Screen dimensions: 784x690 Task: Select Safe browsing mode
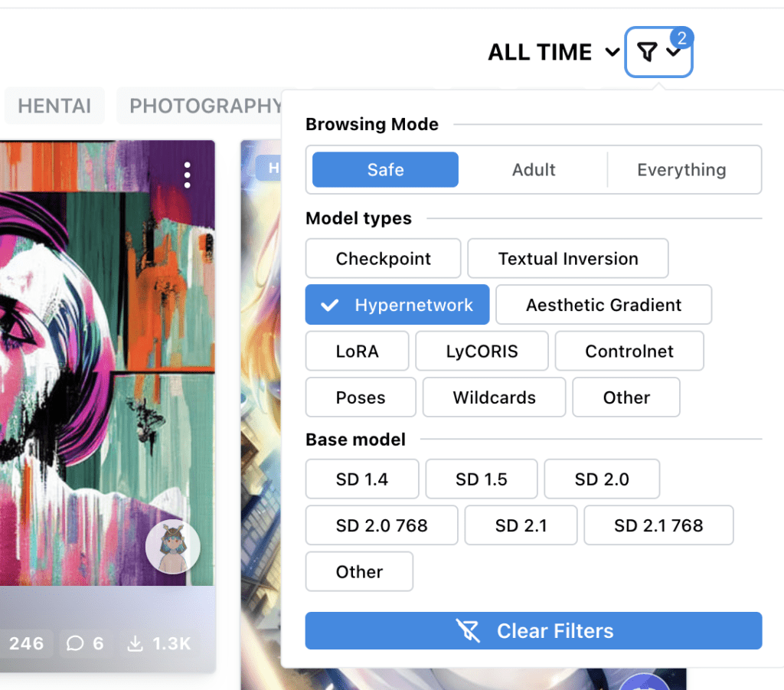point(385,169)
